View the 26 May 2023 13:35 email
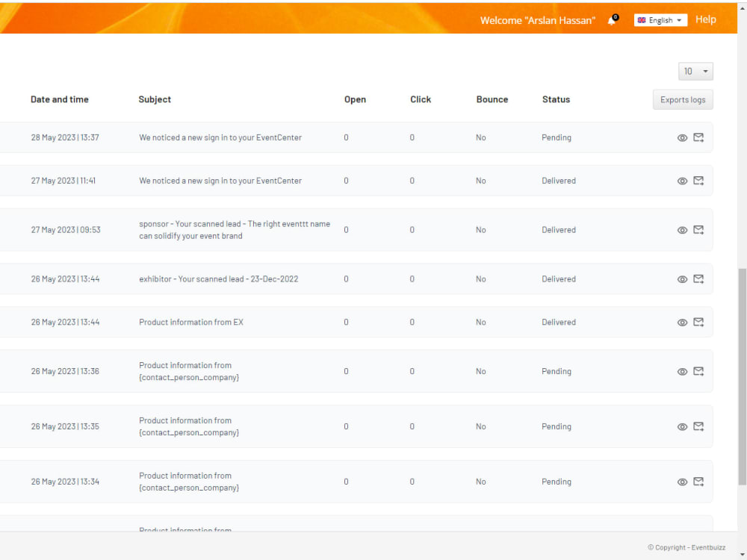The image size is (747, 560). [682, 426]
